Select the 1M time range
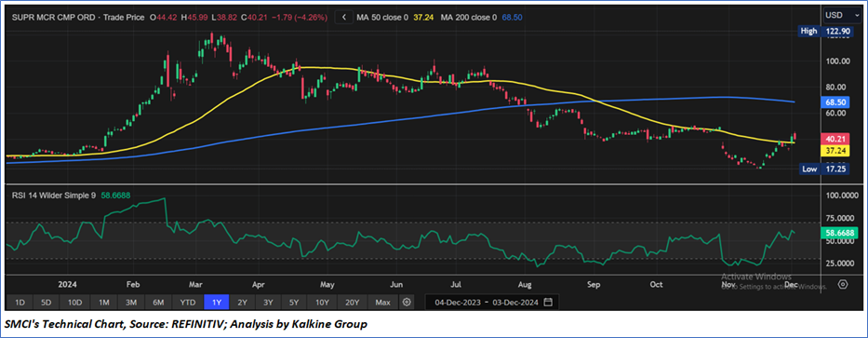This screenshot has height=338, width=868. coord(103,303)
